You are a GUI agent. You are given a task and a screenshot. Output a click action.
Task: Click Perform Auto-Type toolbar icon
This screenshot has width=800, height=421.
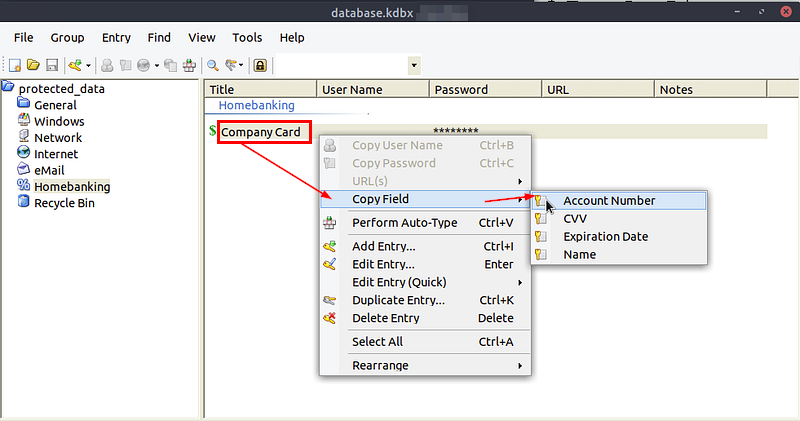pos(189,65)
